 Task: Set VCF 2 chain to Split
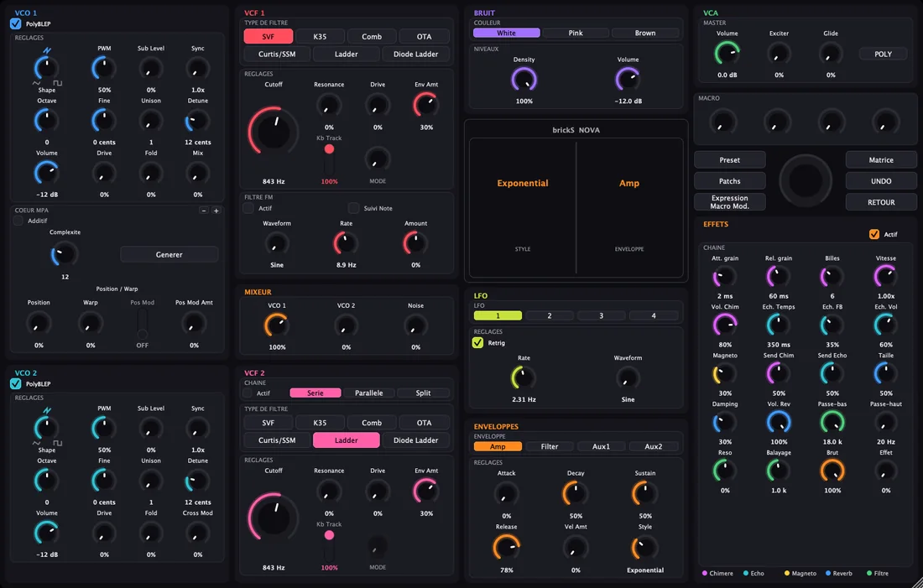coord(423,393)
